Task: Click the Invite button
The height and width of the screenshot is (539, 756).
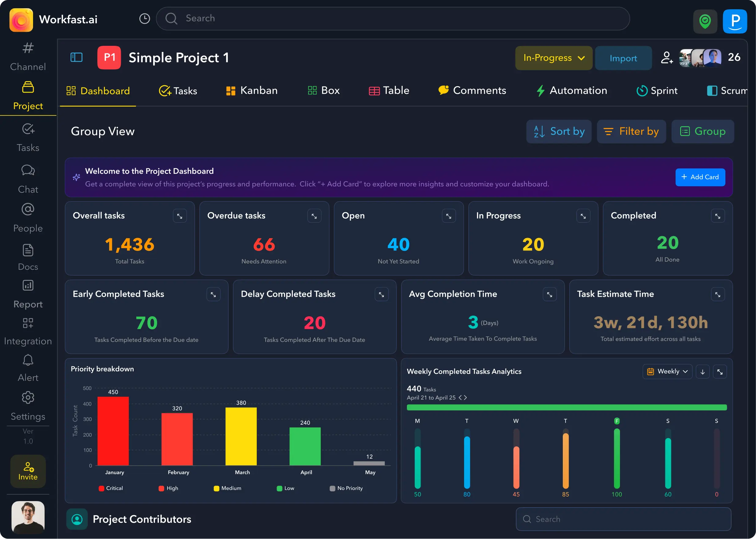Action: coord(28,471)
